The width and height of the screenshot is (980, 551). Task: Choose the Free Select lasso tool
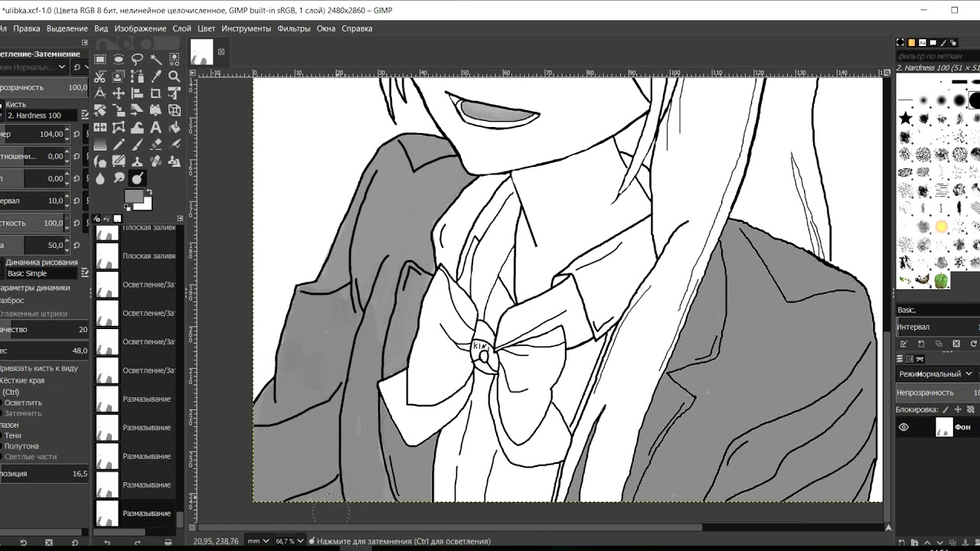137,59
